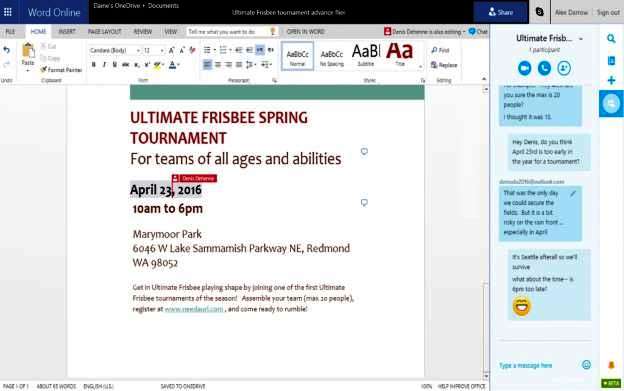
Task: Open the numbering style dropdown arrow
Action: coord(230,50)
